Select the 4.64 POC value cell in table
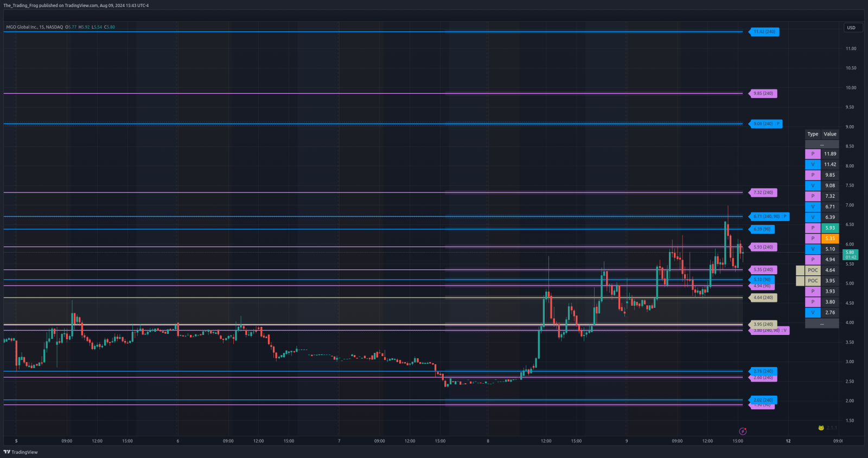The height and width of the screenshot is (458, 868). (830, 270)
